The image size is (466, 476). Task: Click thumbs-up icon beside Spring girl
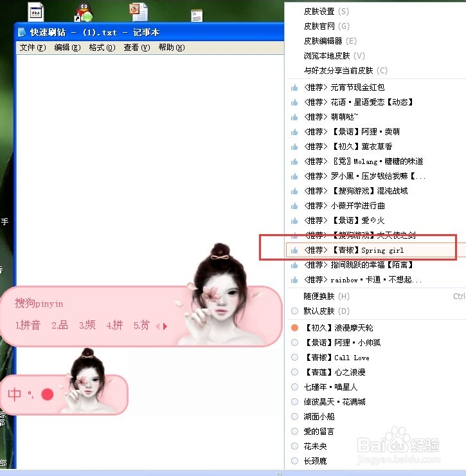pos(294,250)
